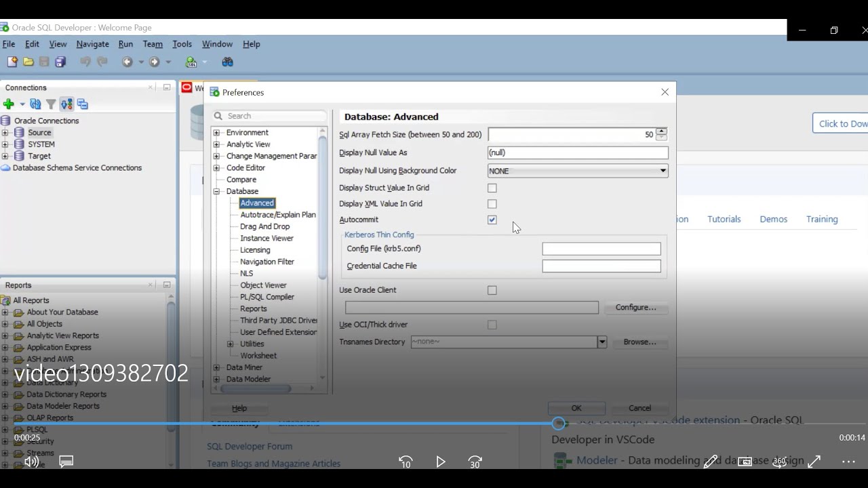Image resolution: width=868 pixels, height=488 pixels.
Task: Open the SQL Developer Forum link
Action: tap(250, 447)
